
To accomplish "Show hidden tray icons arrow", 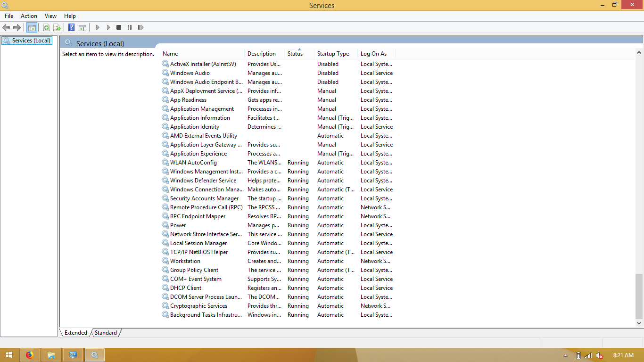I will pos(565,355).
